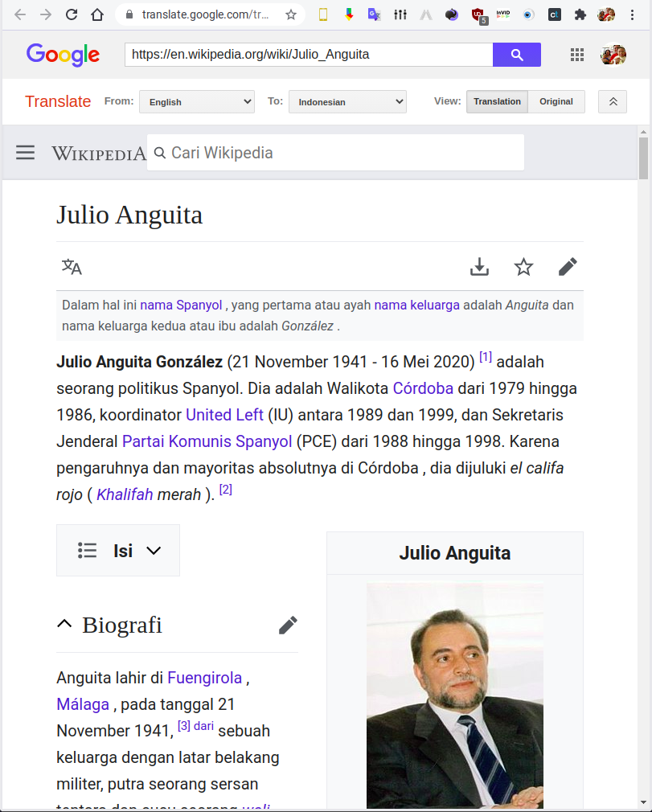Open the puzzle piece Extensions menu

[580, 14]
